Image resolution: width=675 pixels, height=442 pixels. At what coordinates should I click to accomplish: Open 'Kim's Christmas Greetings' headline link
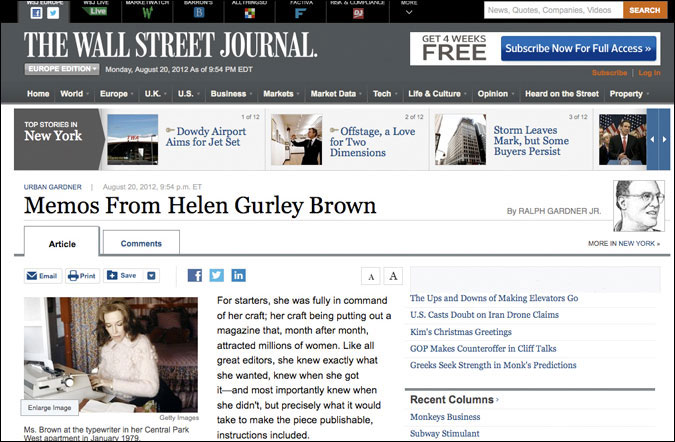coord(460,331)
